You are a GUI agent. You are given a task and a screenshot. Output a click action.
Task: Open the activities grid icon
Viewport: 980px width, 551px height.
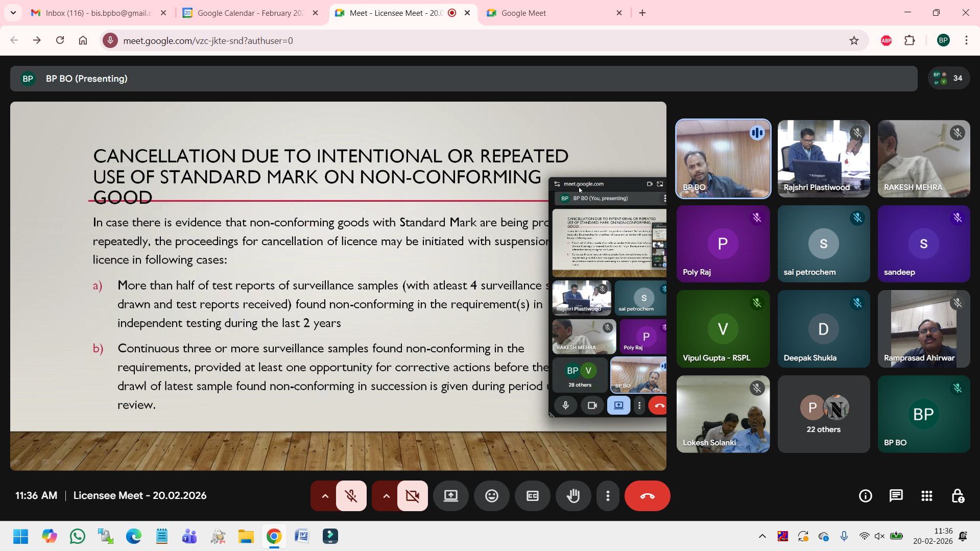pos(926,496)
